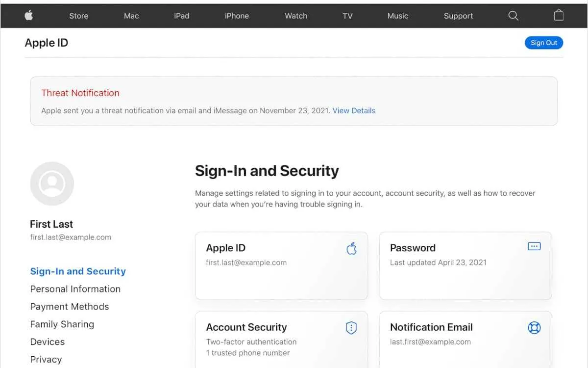Click the Apple logo in navigation bar

[29, 16]
